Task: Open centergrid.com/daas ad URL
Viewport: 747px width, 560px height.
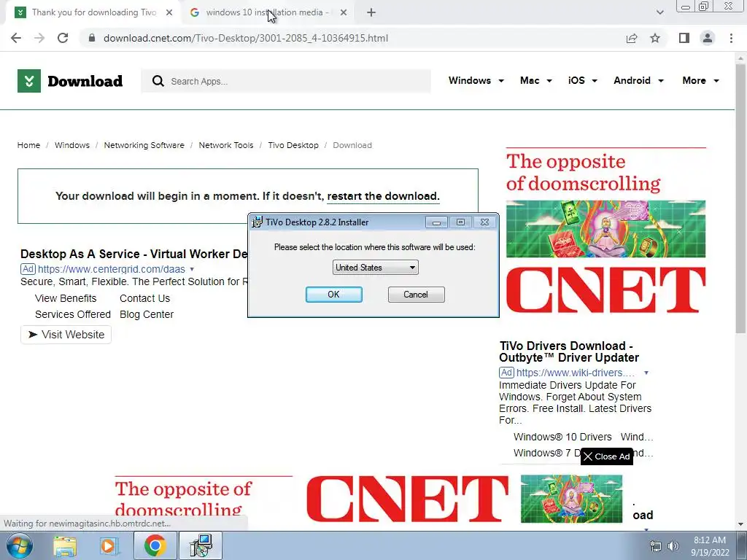Action: [112, 269]
